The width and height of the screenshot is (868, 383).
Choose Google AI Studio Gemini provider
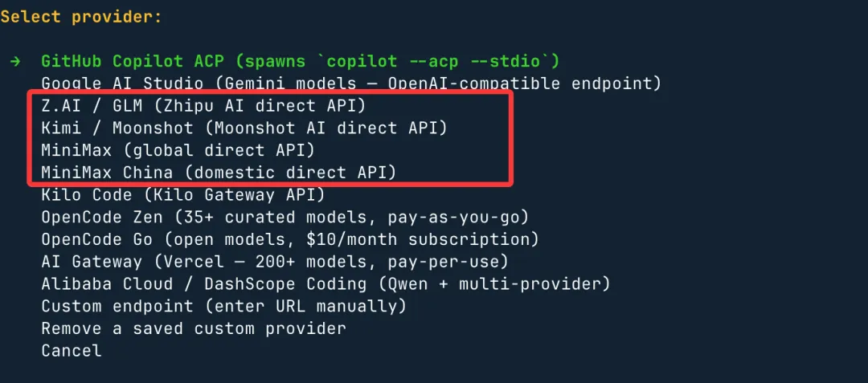[351, 84]
